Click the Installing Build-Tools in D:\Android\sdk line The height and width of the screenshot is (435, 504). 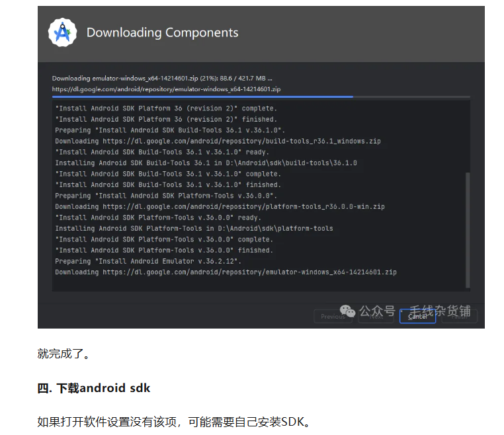click(x=206, y=163)
